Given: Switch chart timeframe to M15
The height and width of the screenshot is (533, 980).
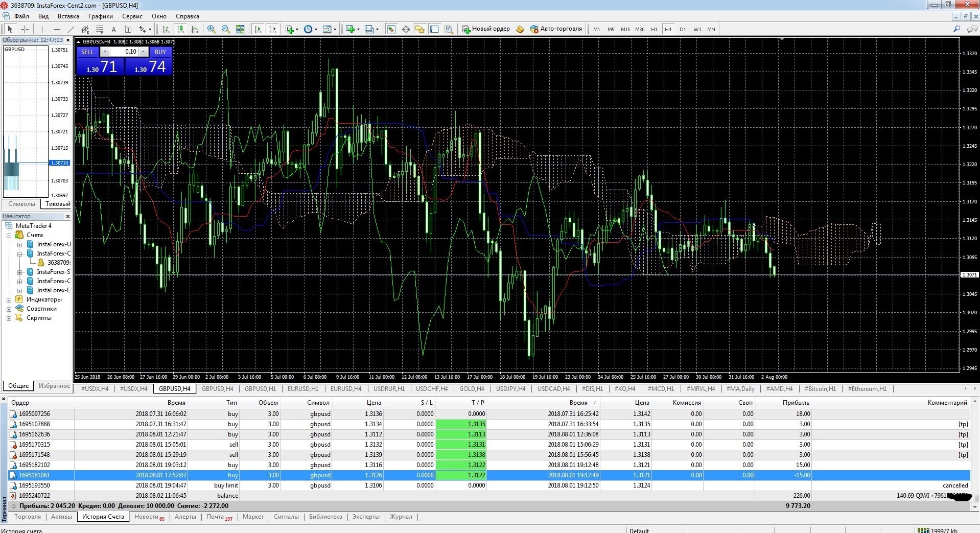Looking at the screenshot, I should click(625, 30).
